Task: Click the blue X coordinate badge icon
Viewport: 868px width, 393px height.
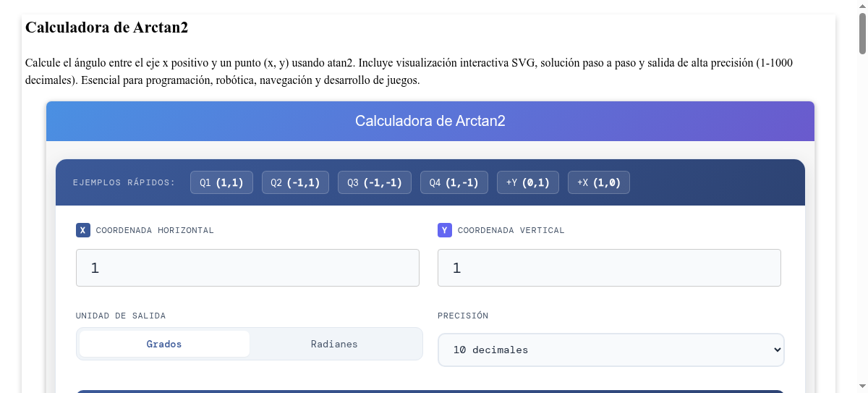Action: pos(83,230)
